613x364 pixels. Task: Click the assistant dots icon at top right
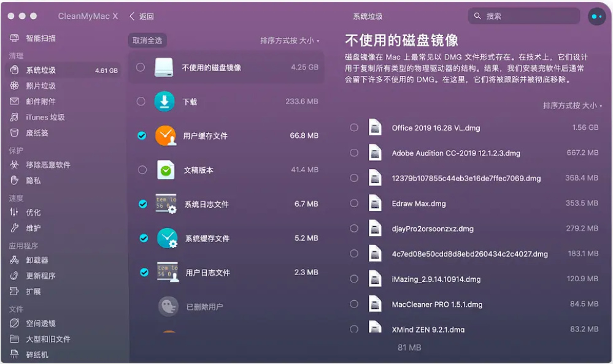tap(596, 17)
